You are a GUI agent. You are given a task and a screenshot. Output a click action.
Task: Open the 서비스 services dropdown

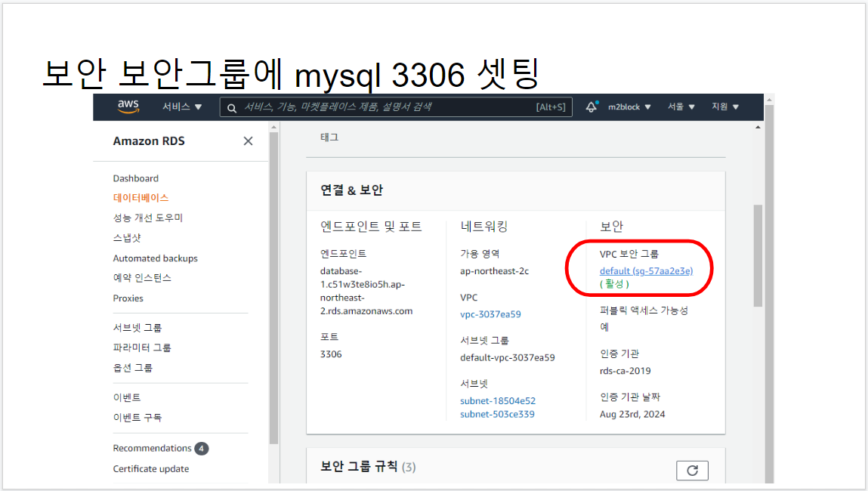click(181, 107)
